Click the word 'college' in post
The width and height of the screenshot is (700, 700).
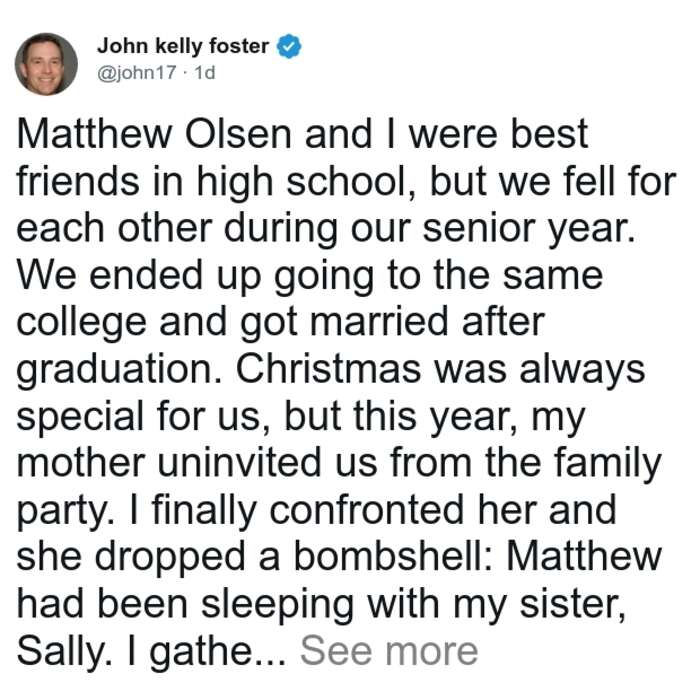[82, 324]
